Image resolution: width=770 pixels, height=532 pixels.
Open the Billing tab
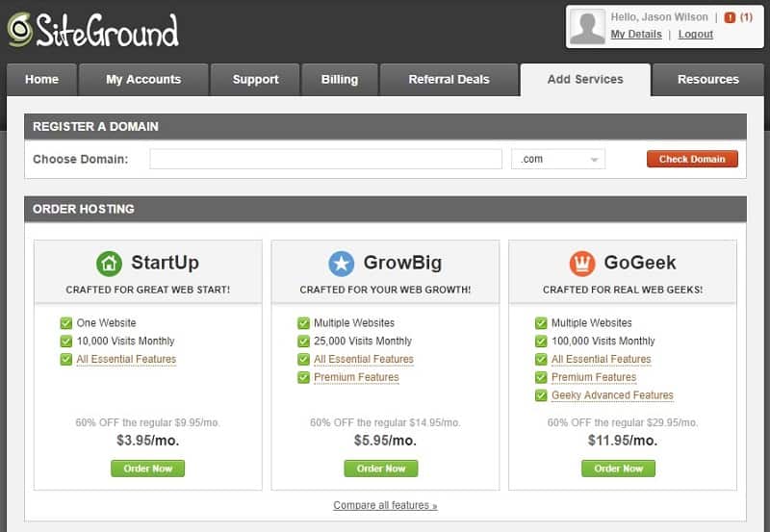[x=340, y=80]
